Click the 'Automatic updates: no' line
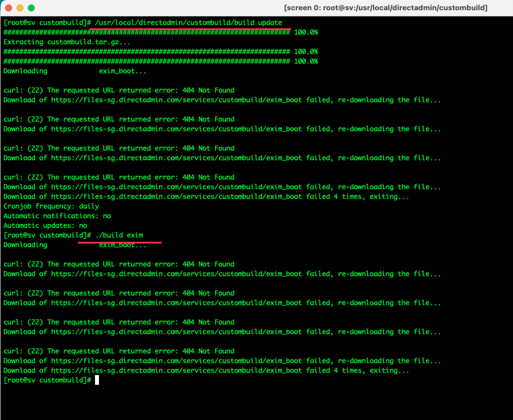The width and height of the screenshot is (513, 420). coord(45,226)
